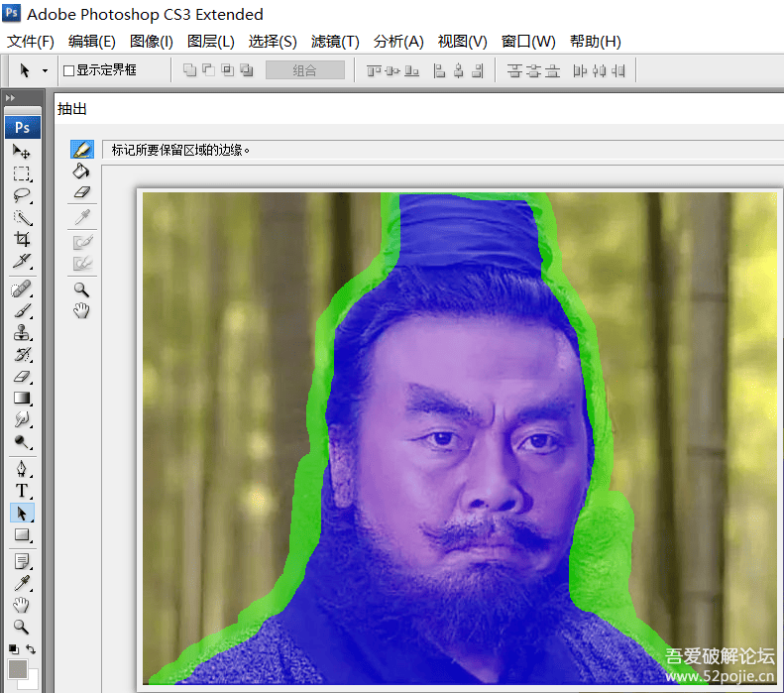Viewport: 784px width, 693px height.
Task: Distribute vertical centers of paths
Action: pyautogui.click(x=533, y=71)
